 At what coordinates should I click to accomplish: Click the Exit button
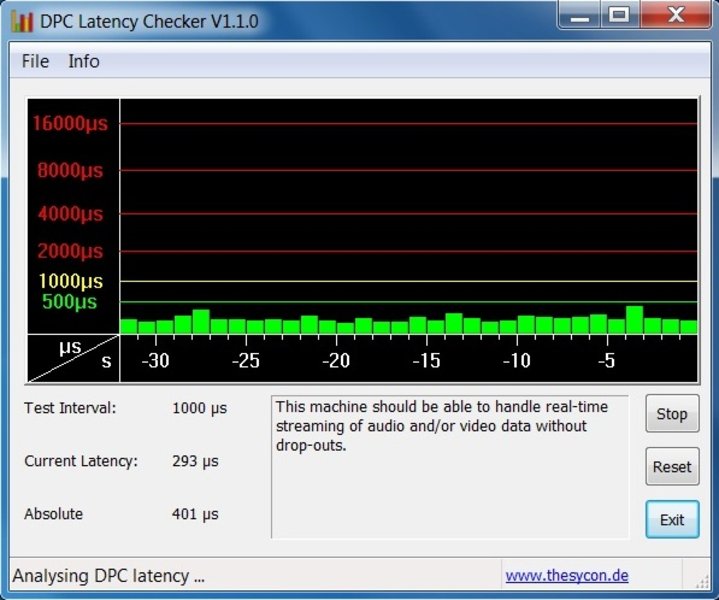672,520
